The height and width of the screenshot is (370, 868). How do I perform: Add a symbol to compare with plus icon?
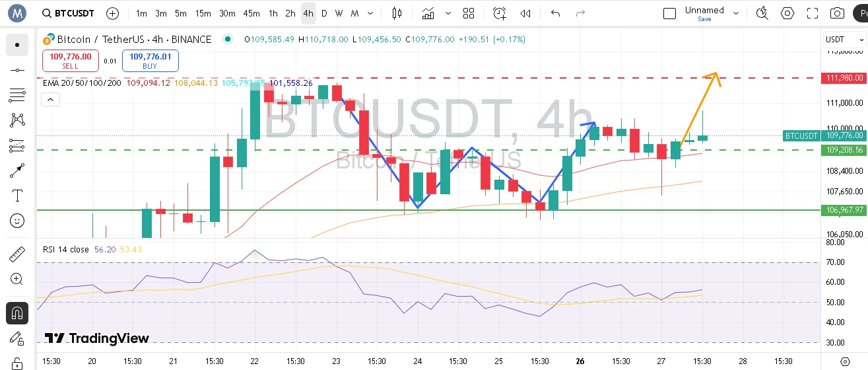tap(113, 13)
